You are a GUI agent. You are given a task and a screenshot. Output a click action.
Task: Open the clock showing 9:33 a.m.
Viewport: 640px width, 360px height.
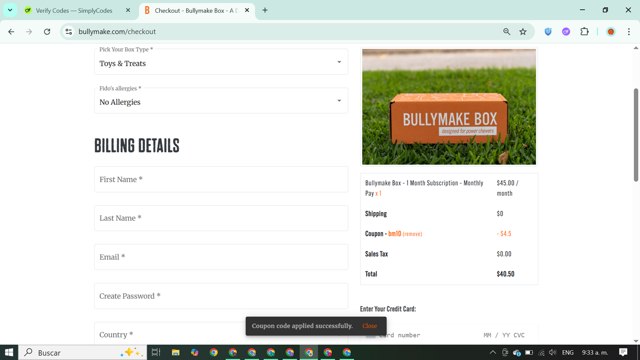pos(595,352)
